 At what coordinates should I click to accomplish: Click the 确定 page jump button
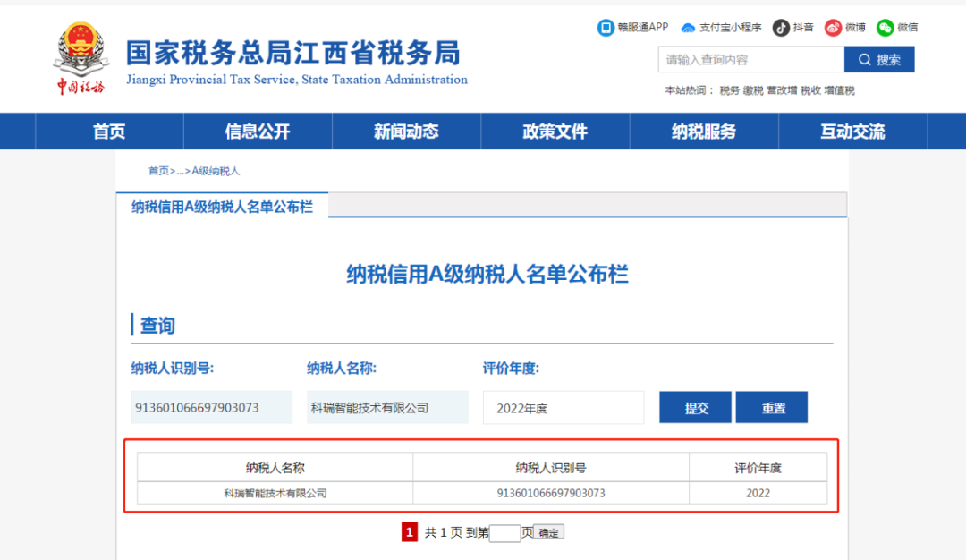(548, 533)
